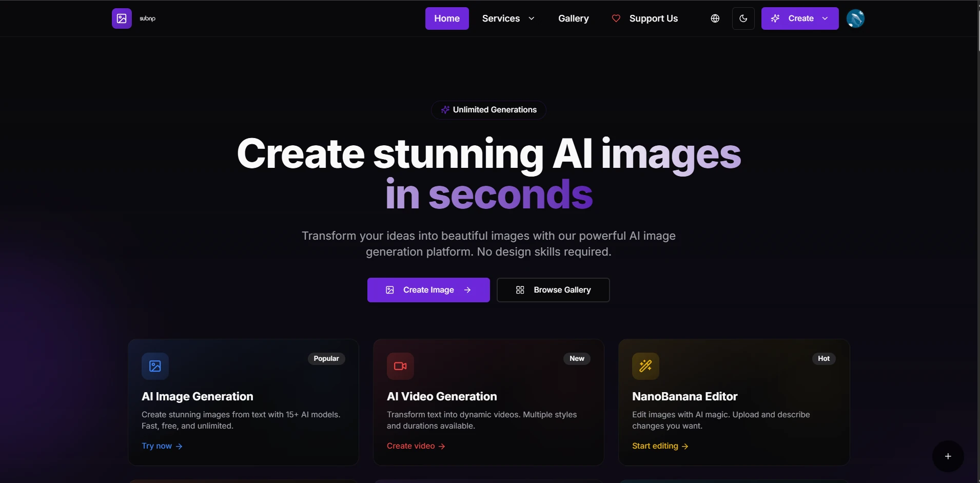Click the Create video link
The image size is (980, 483).
click(416, 446)
